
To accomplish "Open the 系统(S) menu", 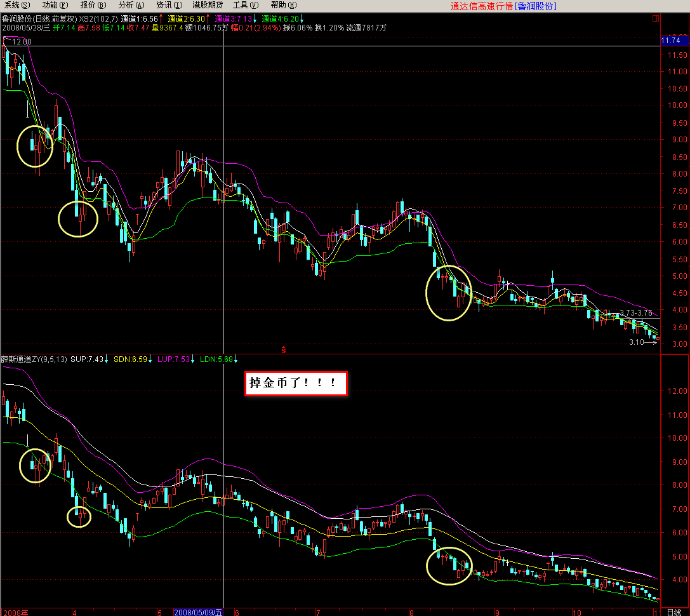I will coord(17,5).
